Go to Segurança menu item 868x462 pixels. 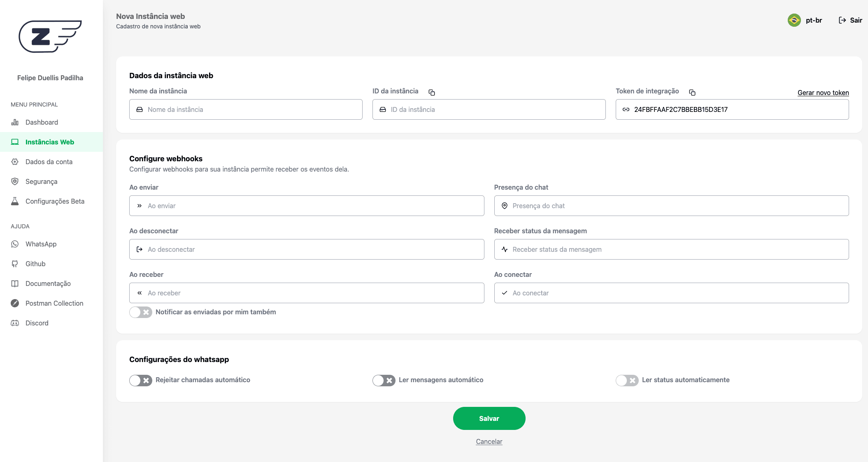tap(51, 181)
